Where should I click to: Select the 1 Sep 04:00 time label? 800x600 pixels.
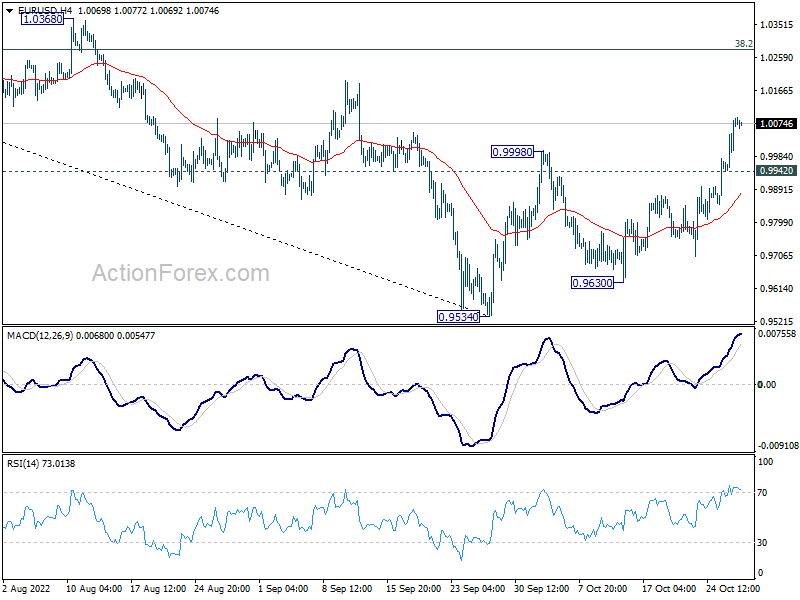283,589
